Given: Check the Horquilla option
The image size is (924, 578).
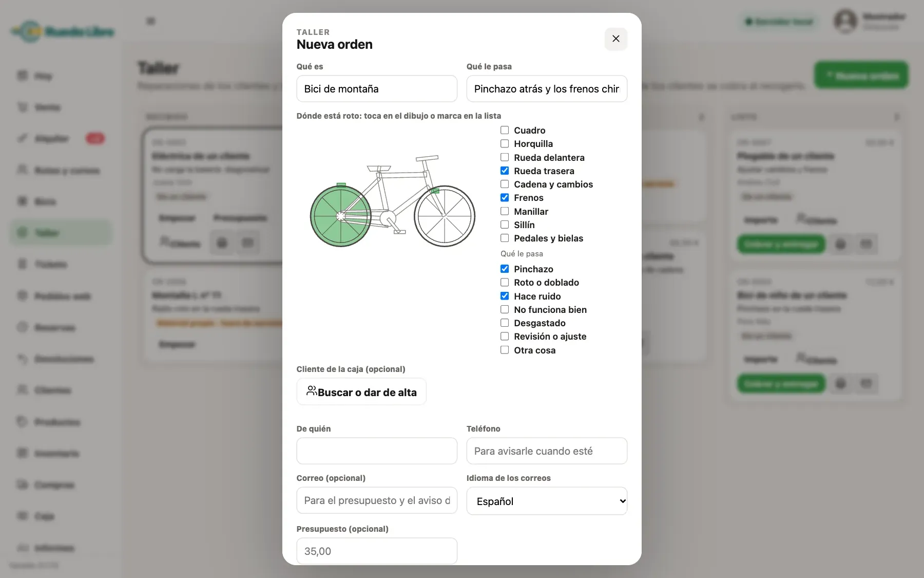Looking at the screenshot, I should pos(505,143).
